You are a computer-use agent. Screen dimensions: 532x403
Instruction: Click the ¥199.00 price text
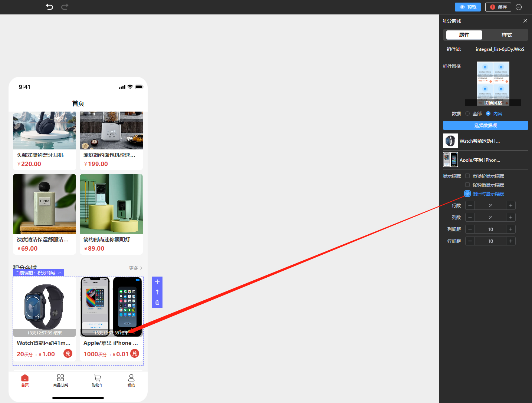click(96, 164)
